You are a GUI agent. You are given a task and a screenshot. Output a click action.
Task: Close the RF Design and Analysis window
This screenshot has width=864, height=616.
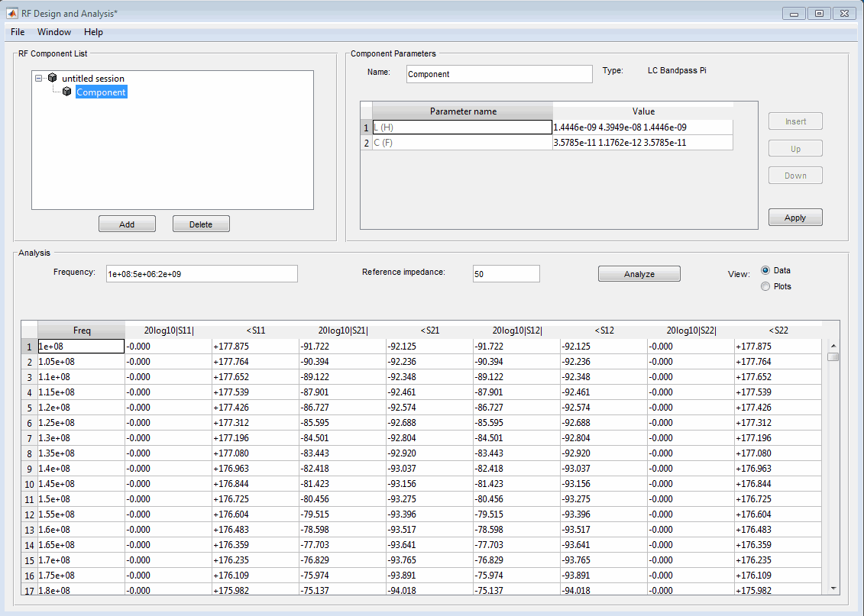pos(845,14)
